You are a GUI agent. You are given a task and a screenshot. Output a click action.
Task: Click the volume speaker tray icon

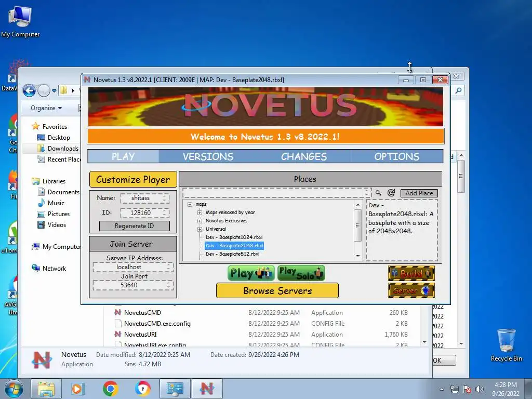tap(479, 389)
